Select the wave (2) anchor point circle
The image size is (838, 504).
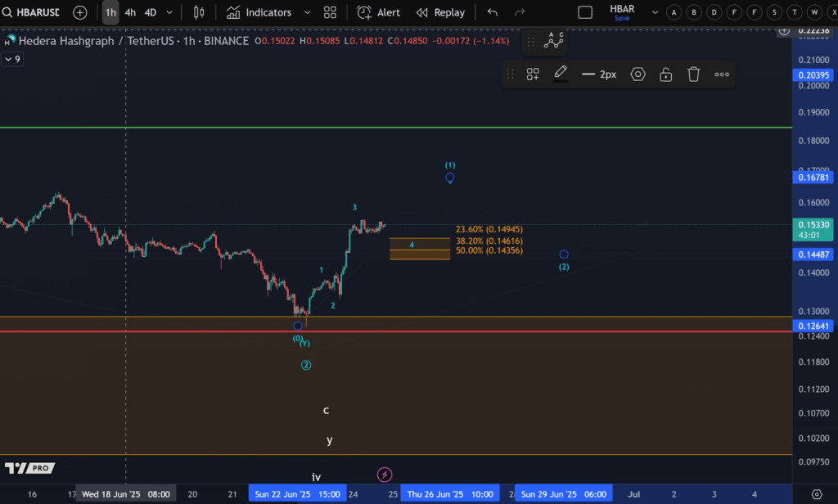(x=564, y=254)
